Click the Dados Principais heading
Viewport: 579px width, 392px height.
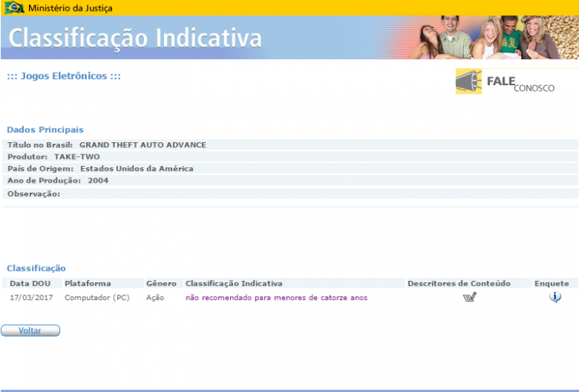click(x=45, y=130)
